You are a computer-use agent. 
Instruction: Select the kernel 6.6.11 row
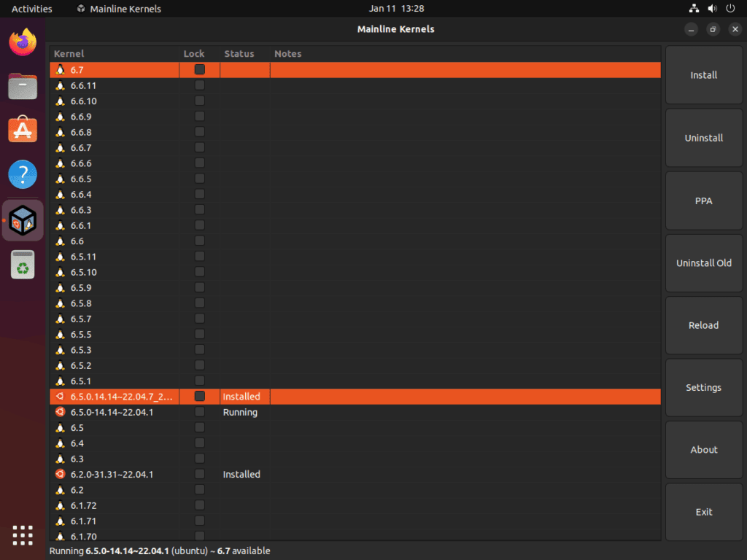[109, 85]
